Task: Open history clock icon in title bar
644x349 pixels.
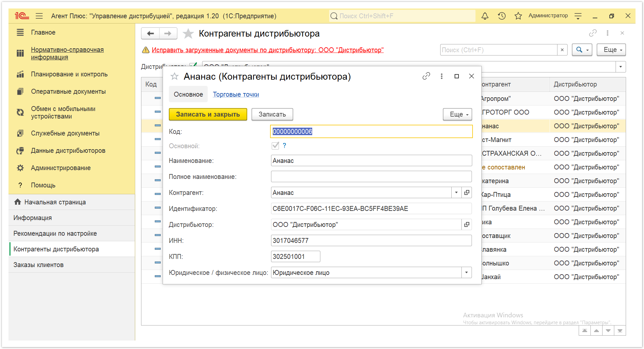Action: (502, 16)
